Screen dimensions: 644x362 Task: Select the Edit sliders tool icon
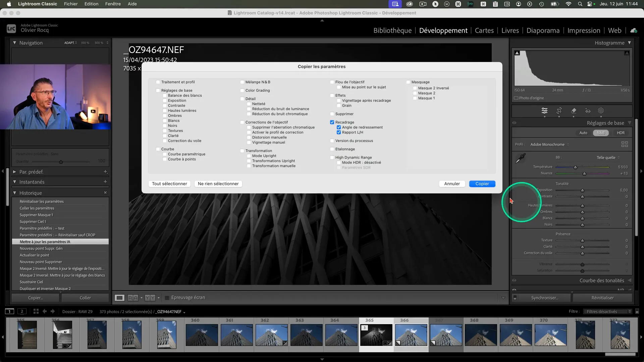(x=544, y=111)
